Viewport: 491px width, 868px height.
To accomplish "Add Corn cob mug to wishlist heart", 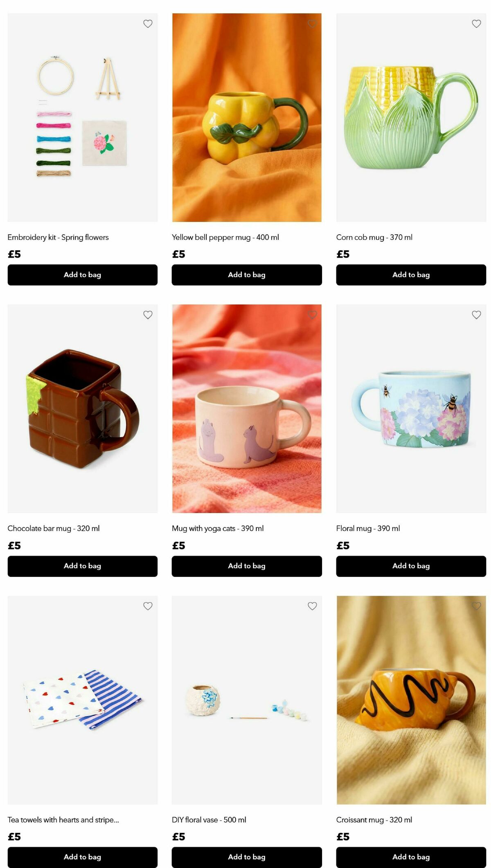I will (476, 24).
